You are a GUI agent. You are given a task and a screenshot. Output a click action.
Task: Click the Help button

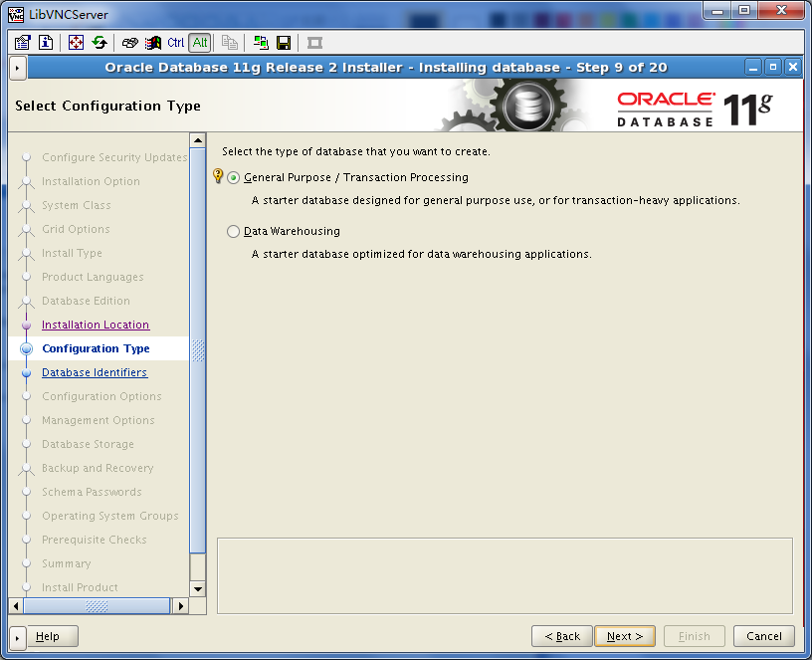(53, 636)
